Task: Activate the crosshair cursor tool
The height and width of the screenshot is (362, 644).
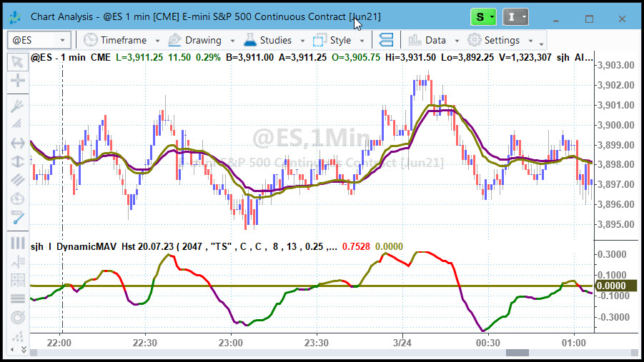Action: click(x=17, y=80)
